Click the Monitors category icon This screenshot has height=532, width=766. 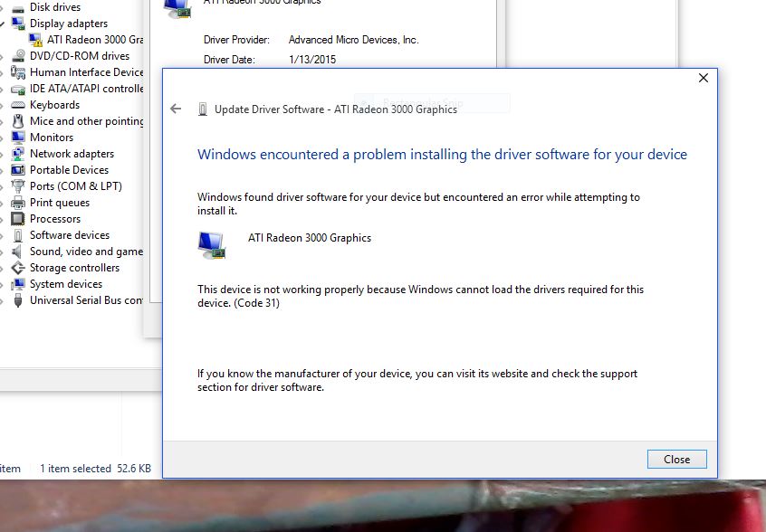[18, 138]
